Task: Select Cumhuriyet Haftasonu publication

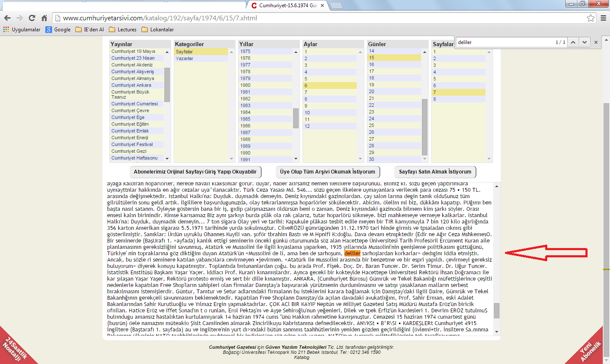Action: tap(137, 158)
